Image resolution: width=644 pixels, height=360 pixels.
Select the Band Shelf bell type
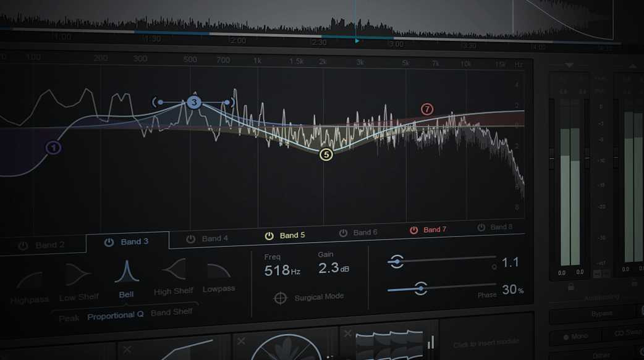(x=172, y=312)
